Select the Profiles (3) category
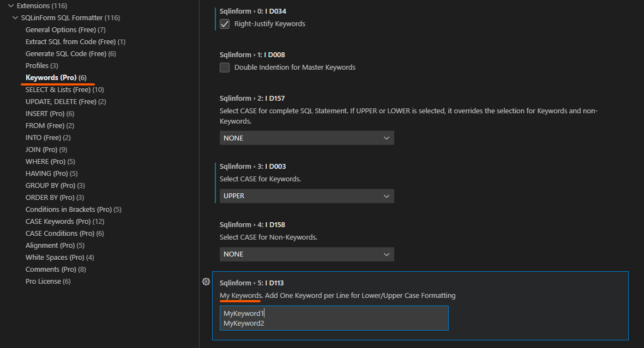The width and height of the screenshot is (644, 348). pos(41,66)
